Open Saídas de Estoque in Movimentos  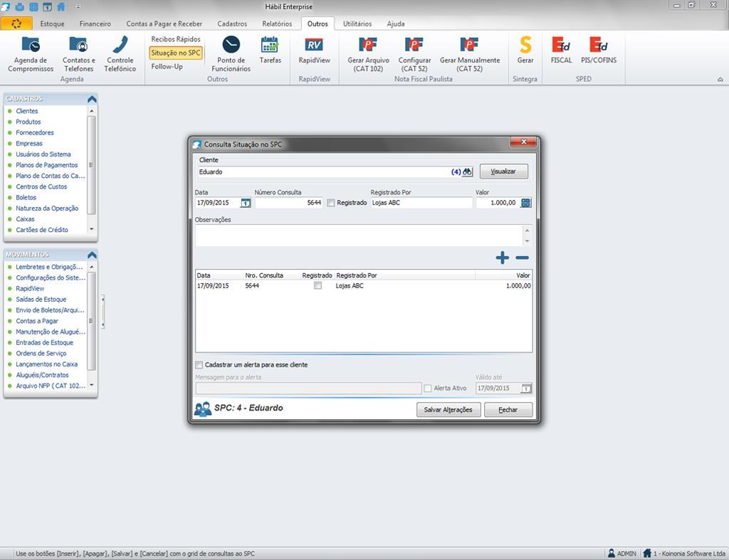(x=41, y=300)
